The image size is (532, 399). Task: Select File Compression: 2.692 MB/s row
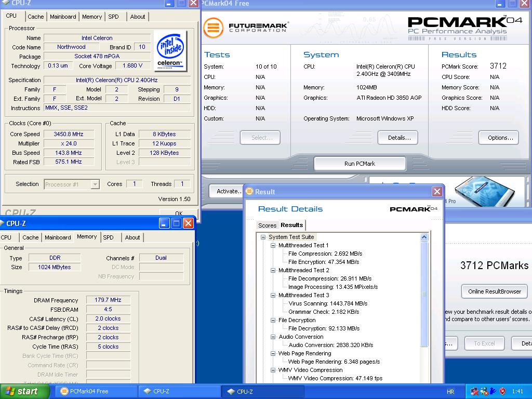click(x=325, y=254)
